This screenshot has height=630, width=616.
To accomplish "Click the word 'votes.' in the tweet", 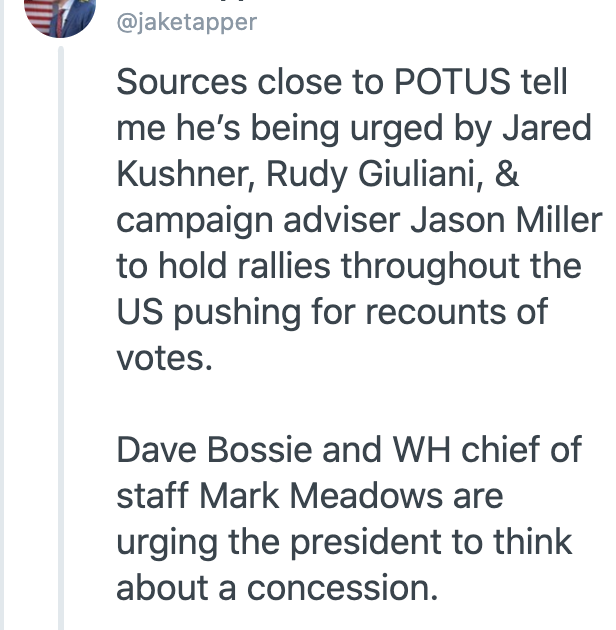I will 164,358.
